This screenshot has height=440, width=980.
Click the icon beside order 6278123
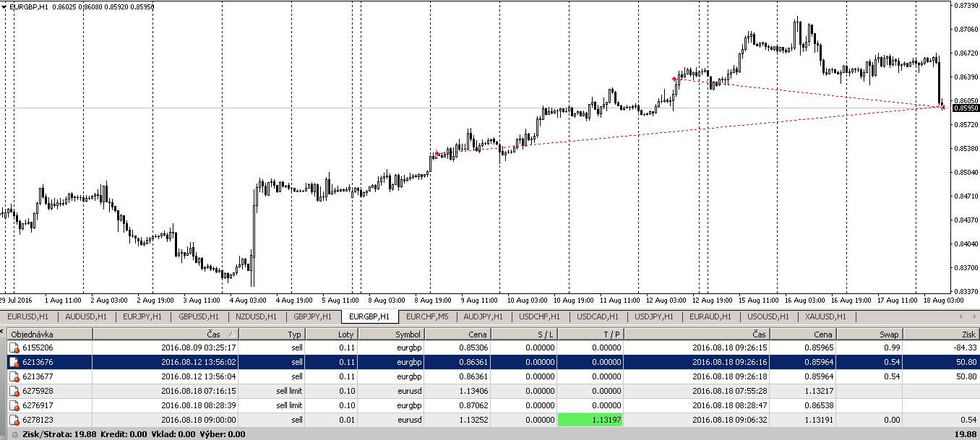click(x=14, y=420)
